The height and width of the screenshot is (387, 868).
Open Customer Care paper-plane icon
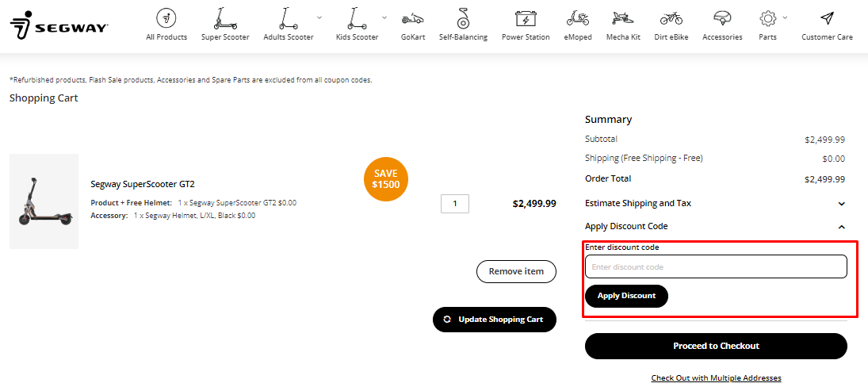[x=827, y=18]
